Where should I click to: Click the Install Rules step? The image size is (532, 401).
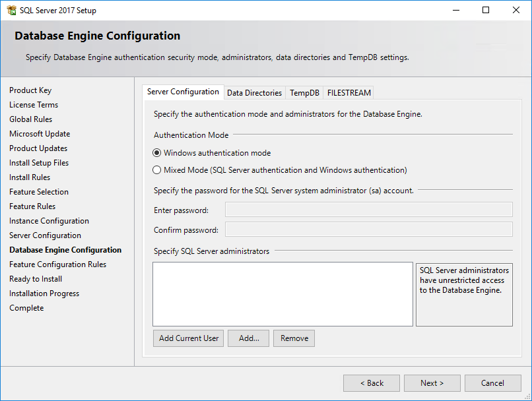(30, 177)
